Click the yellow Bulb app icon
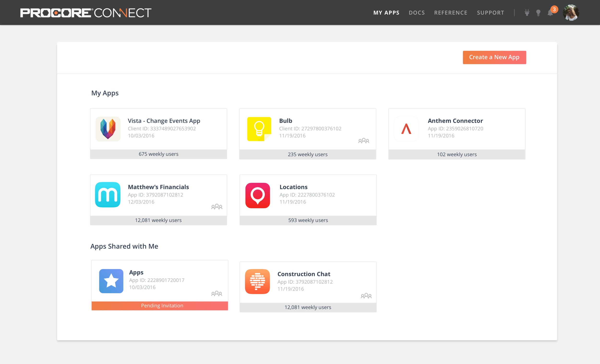This screenshot has height=364, width=600. [x=259, y=129]
